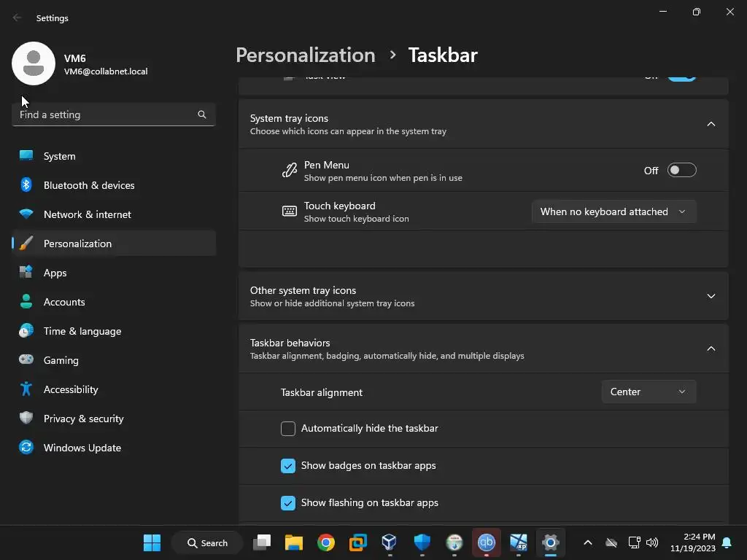Image resolution: width=747 pixels, height=560 pixels.
Task: Open the Accounts settings category
Action: point(113,302)
